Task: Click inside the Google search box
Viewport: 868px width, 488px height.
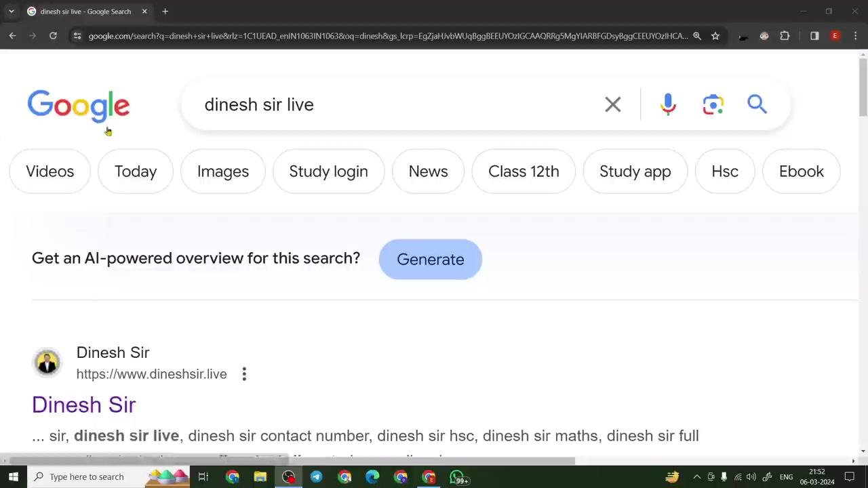Action: [x=393, y=104]
